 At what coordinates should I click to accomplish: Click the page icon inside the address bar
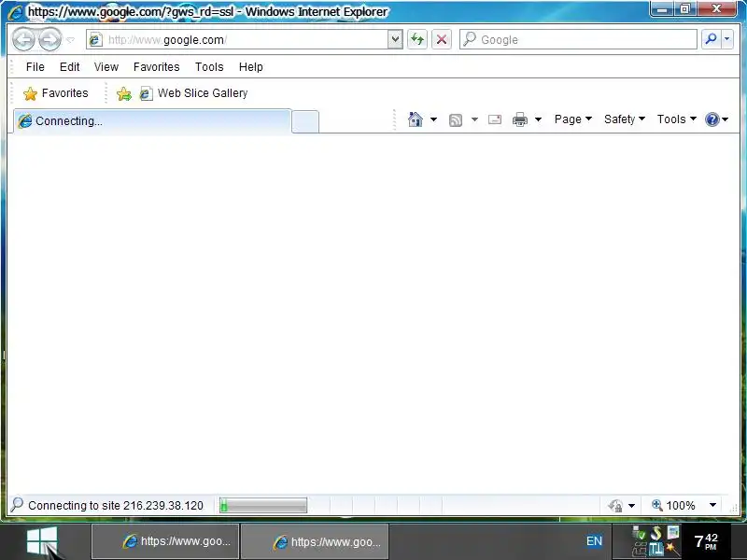click(95, 39)
